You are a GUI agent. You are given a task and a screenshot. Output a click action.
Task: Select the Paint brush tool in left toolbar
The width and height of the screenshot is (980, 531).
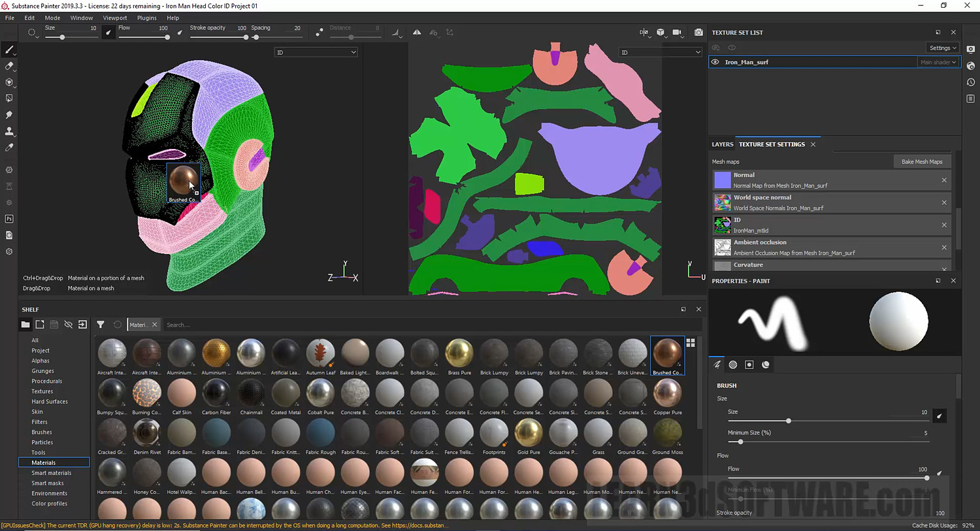pyautogui.click(x=9, y=50)
